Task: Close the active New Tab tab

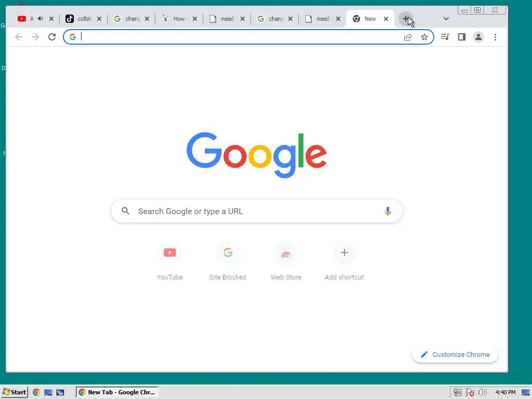Action: tap(386, 19)
